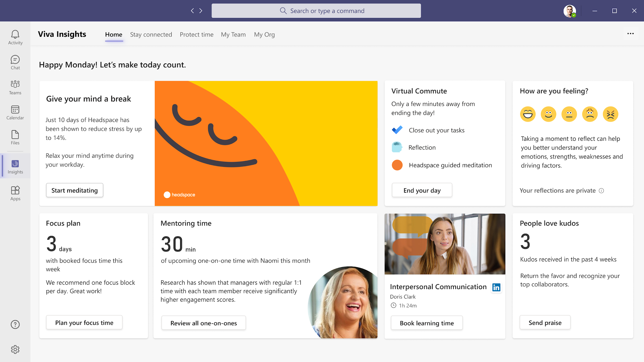Open Settings via the gear icon
The image size is (644, 362).
[15, 349]
